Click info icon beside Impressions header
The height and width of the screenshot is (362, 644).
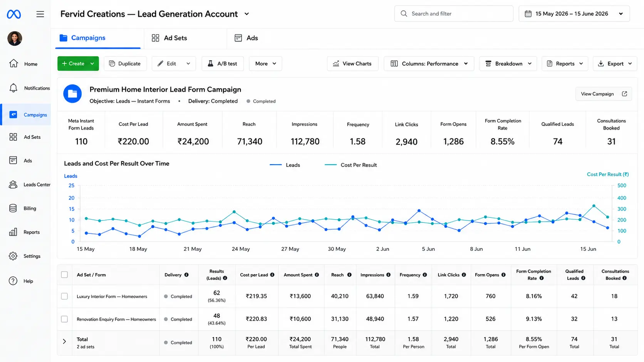[x=389, y=275]
